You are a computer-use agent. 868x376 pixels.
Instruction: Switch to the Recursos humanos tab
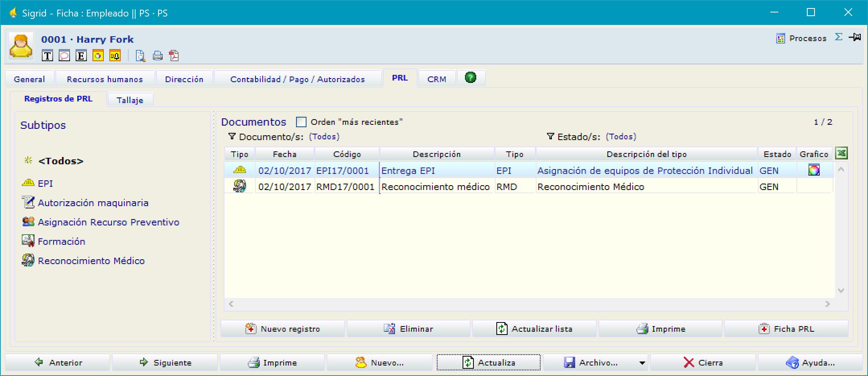pos(105,79)
